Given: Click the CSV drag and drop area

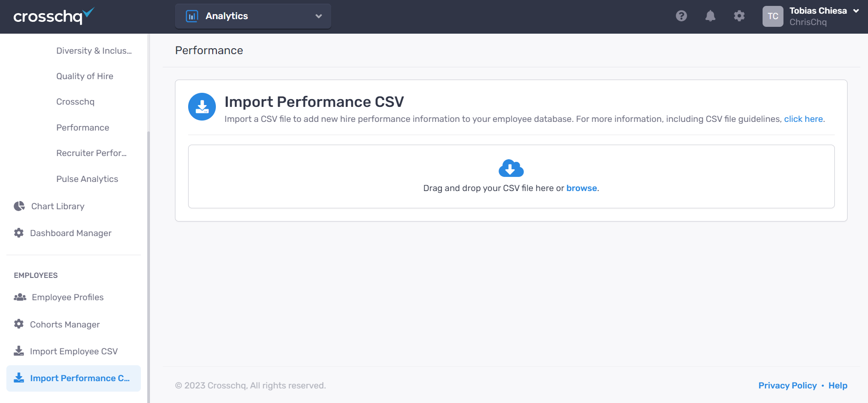Looking at the screenshot, I should 511,176.
